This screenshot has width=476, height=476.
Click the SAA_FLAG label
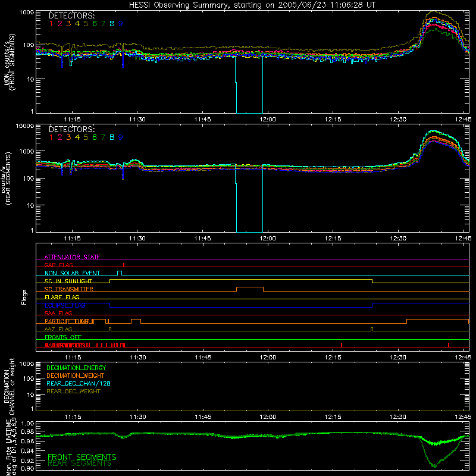pyautogui.click(x=58, y=313)
